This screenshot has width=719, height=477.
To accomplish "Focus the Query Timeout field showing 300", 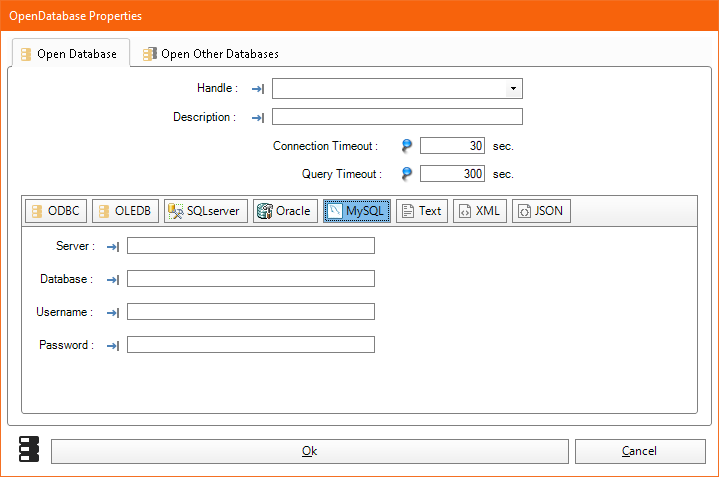I will [452, 174].
